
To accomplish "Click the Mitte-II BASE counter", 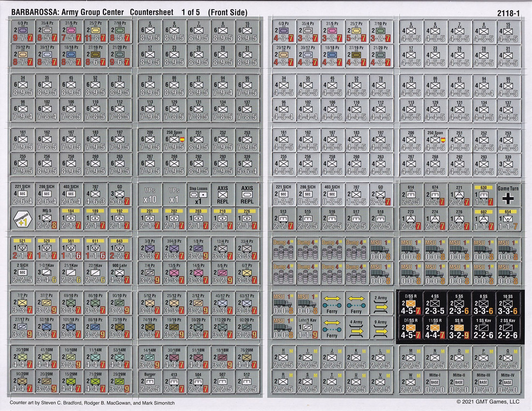I will coord(459,382).
